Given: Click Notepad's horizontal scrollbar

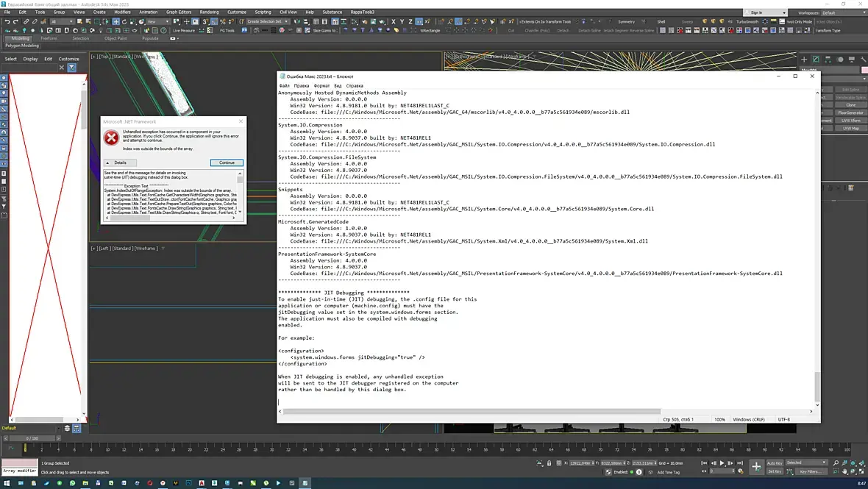Looking at the screenshot, I should click(x=472, y=412).
